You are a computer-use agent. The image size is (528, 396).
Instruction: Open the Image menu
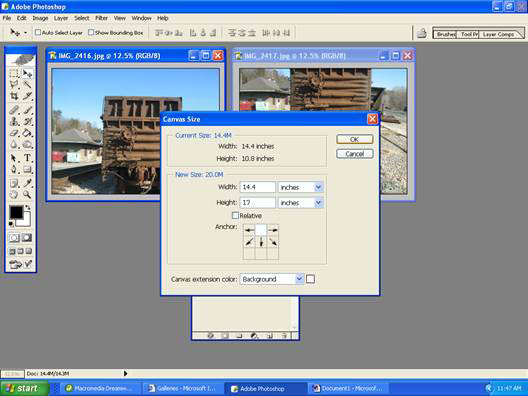coord(40,18)
